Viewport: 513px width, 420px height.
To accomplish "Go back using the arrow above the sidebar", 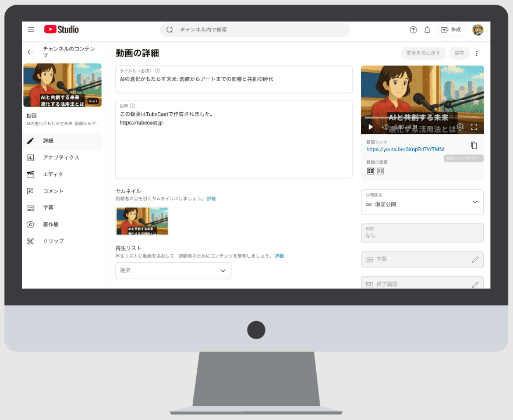I will tap(30, 52).
